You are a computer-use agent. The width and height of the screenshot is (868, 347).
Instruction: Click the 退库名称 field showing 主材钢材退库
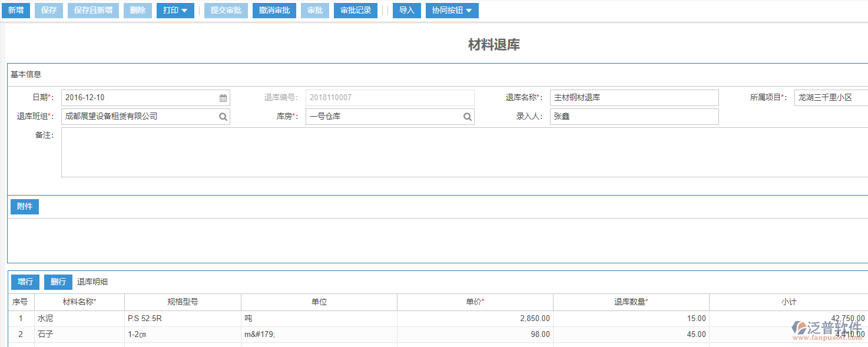click(x=634, y=97)
